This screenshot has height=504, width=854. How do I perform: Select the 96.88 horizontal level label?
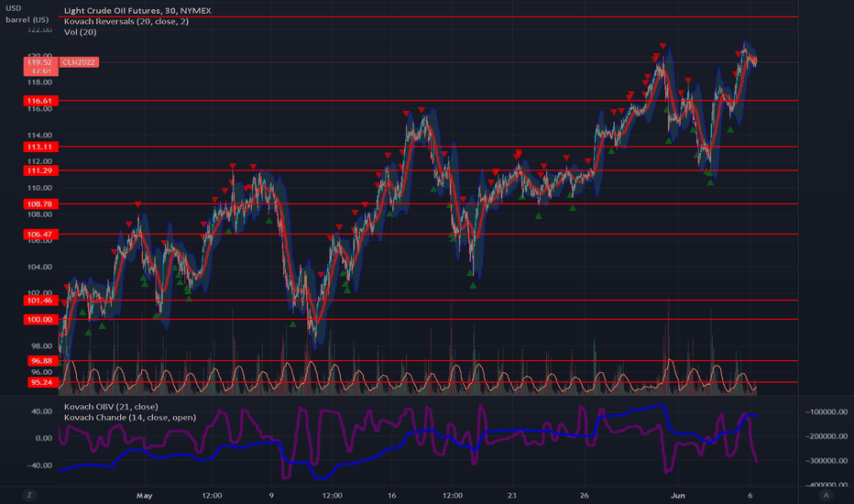(x=42, y=361)
